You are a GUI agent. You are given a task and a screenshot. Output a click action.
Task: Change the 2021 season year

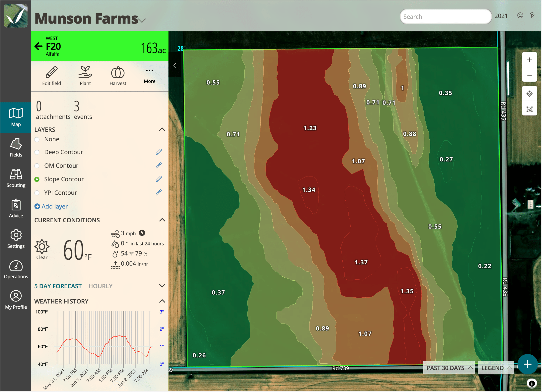pyautogui.click(x=501, y=16)
